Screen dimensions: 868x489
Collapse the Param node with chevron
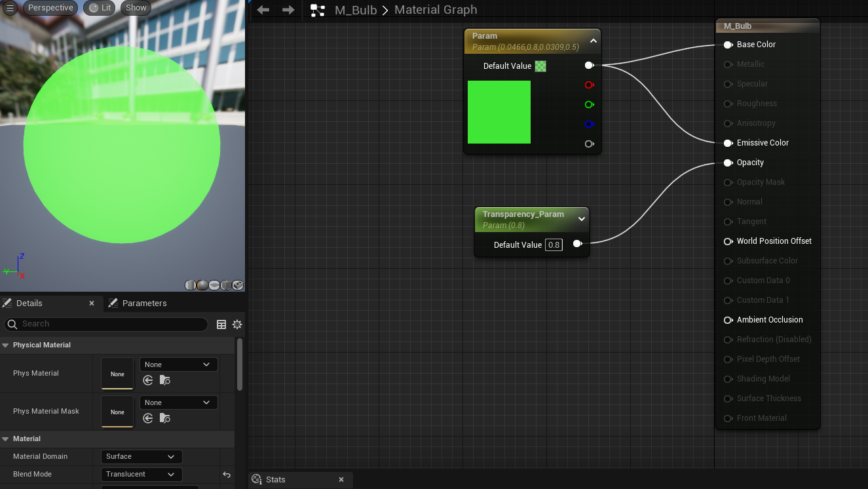point(593,41)
